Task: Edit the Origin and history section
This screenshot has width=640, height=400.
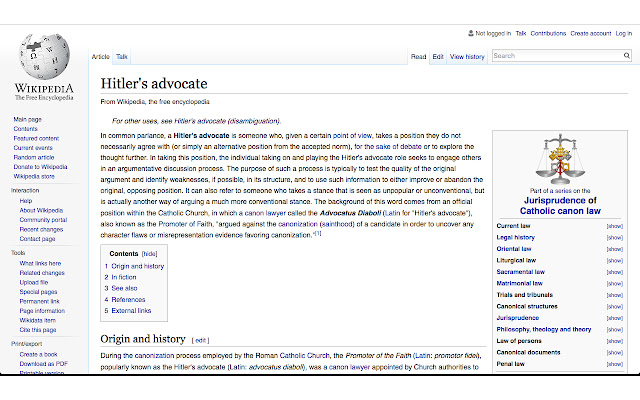Action: pyautogui.click(x=200, y=340)
